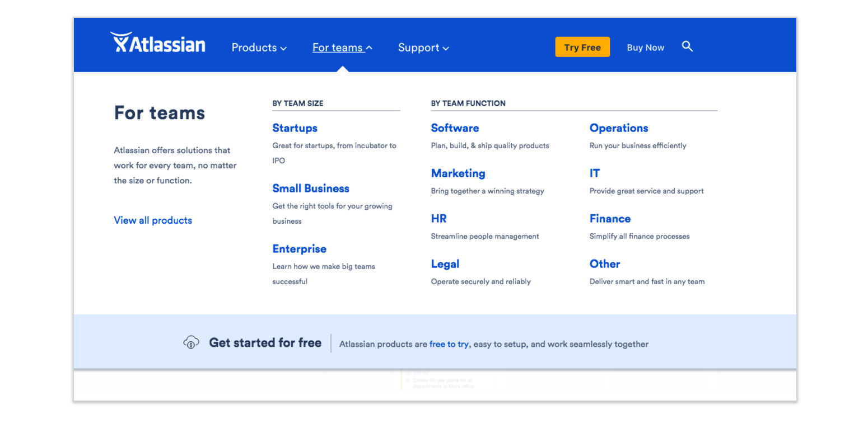This screenshot has width=868, height=424.
Task: Click the Try Free button
Action: (582, 47)
